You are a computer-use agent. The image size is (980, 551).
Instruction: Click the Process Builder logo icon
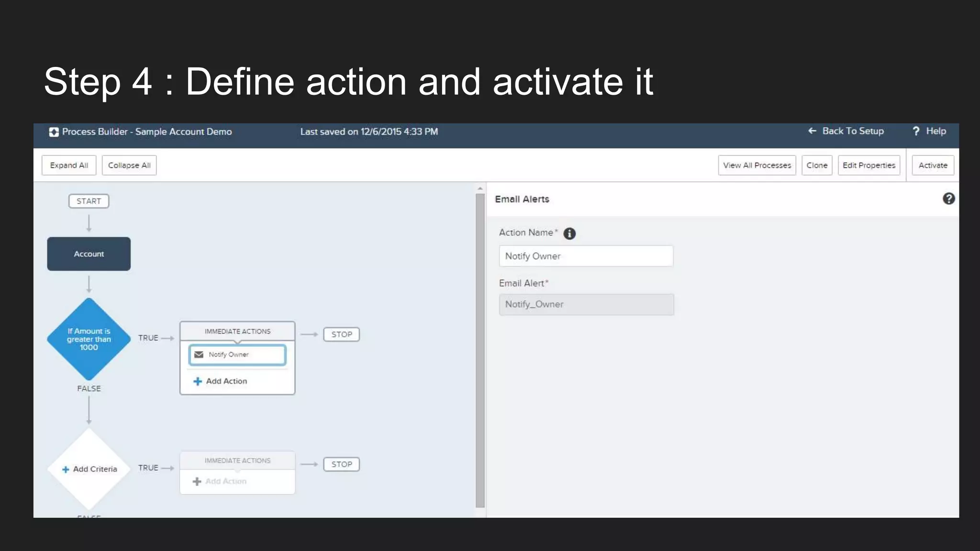tap(54, 132)
